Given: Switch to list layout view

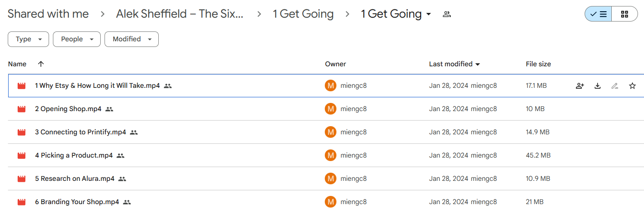Looking at the screenshot, I should [x=598, y=14].
